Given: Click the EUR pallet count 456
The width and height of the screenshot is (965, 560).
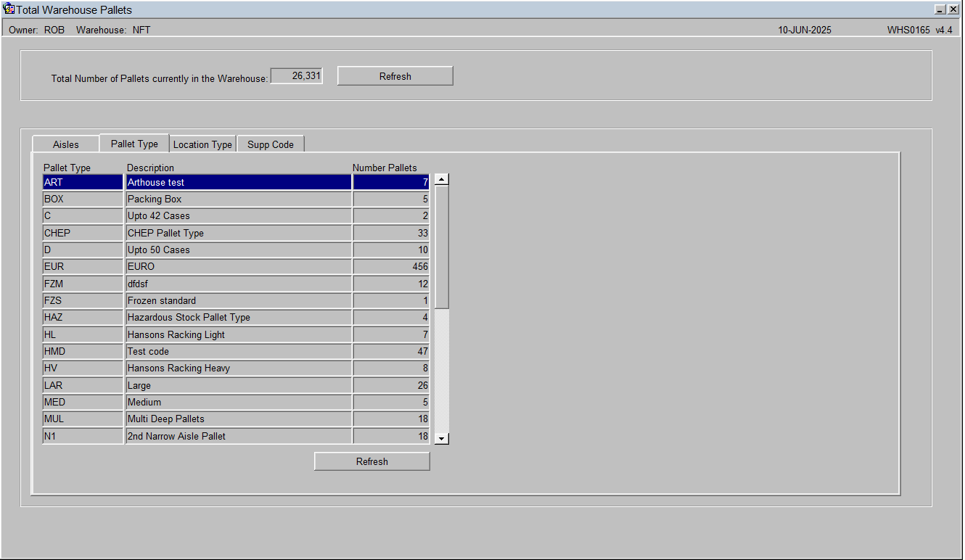Looking at the screenshot, I should [x=391, y=266].
